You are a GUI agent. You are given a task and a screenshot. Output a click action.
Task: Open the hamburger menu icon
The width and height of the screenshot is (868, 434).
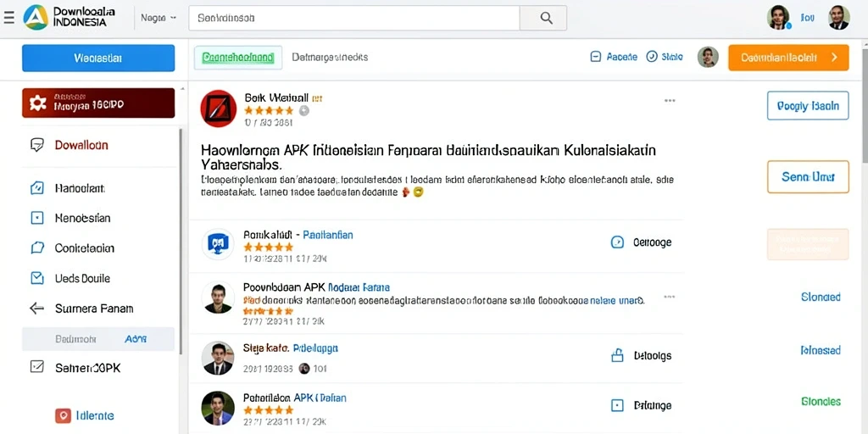click(x=8, y=18)
